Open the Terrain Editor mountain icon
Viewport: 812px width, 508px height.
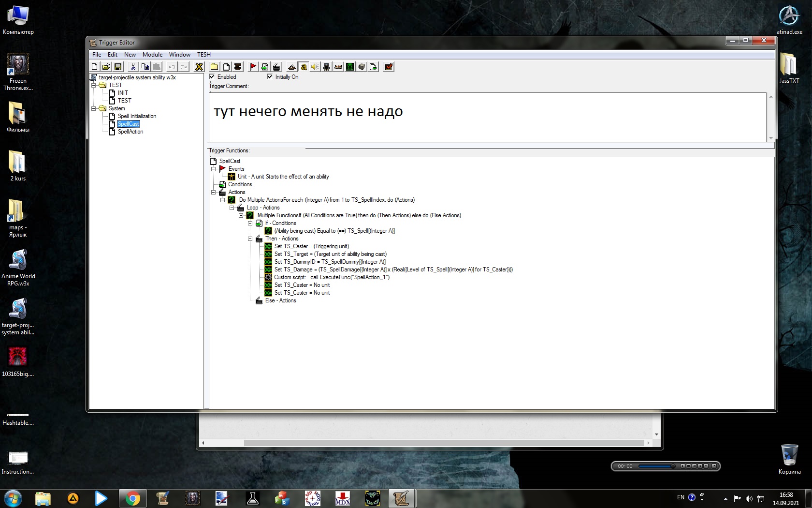291,67
